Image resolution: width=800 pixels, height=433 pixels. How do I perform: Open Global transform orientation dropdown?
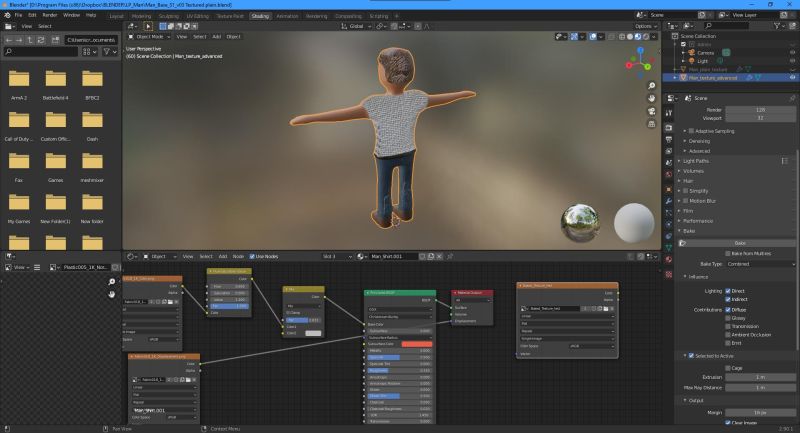pos(356,26)
